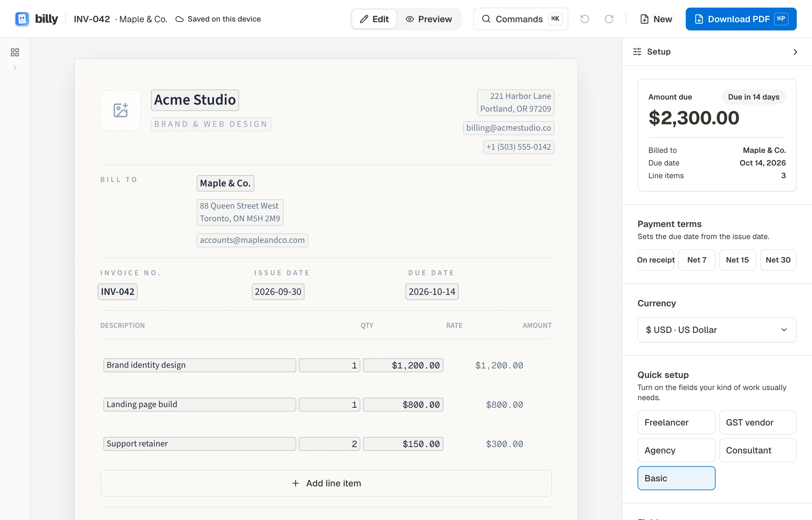
Task: Edit the INV-042 invoice number field
Action: [x=118, y=291]
